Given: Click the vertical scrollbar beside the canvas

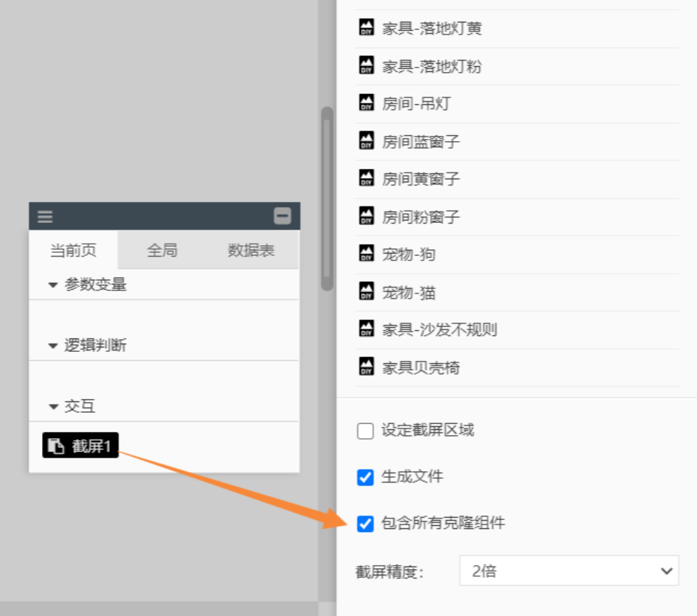Looking at the screenshot, I should (327, 199).
